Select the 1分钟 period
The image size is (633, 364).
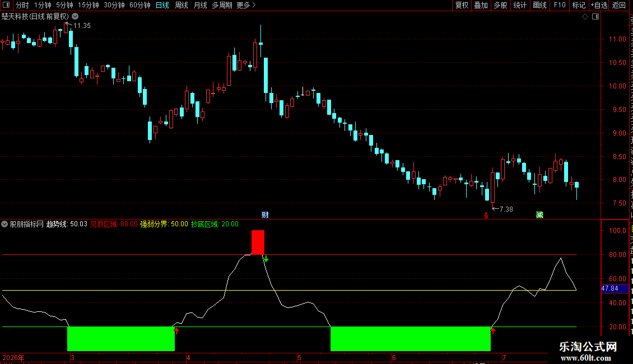43,5
